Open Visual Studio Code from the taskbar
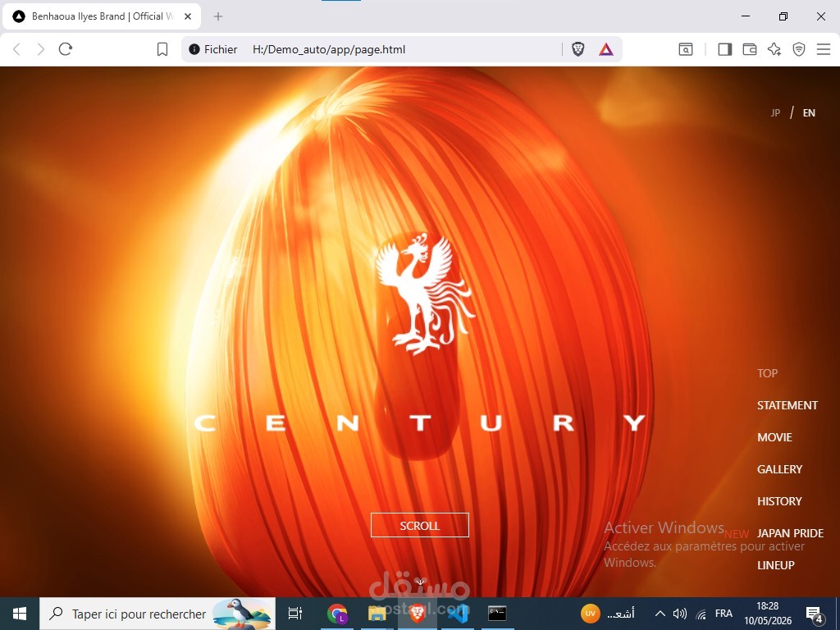840x630 pixels. tap(458, 614)
